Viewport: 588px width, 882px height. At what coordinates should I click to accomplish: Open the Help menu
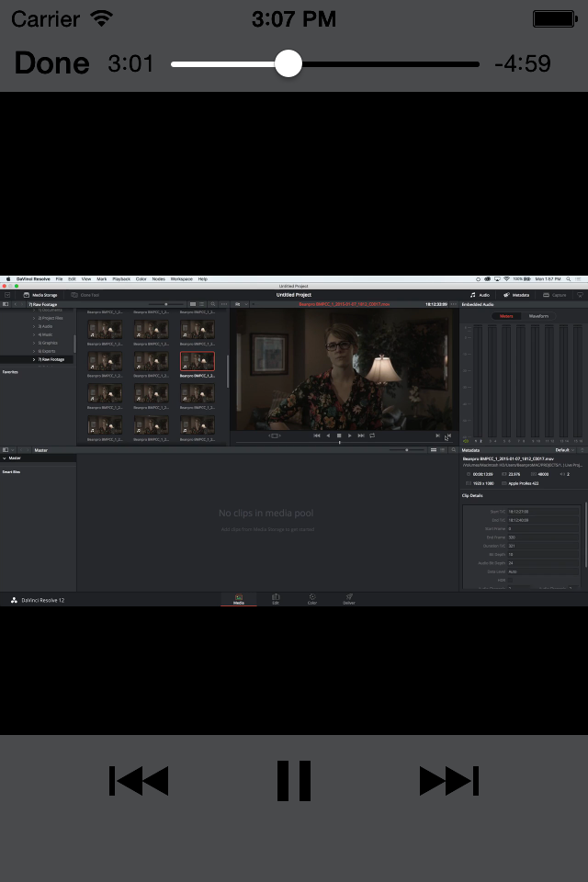(x=202, y=279)
